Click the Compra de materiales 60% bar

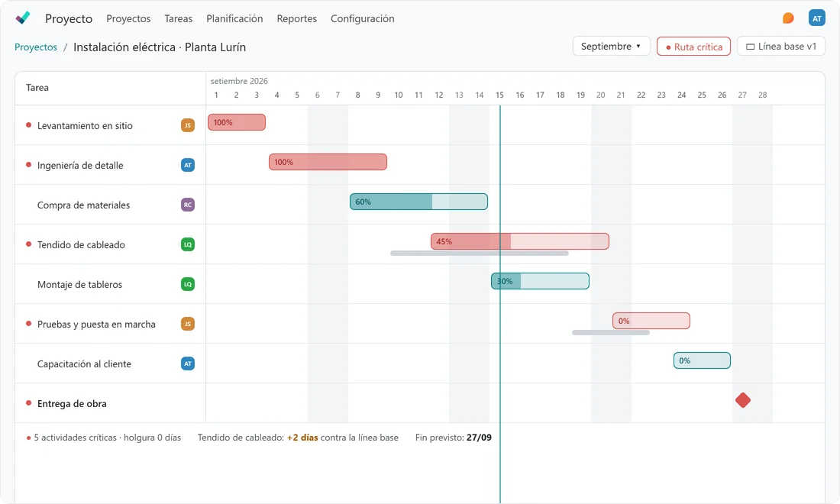419,202
